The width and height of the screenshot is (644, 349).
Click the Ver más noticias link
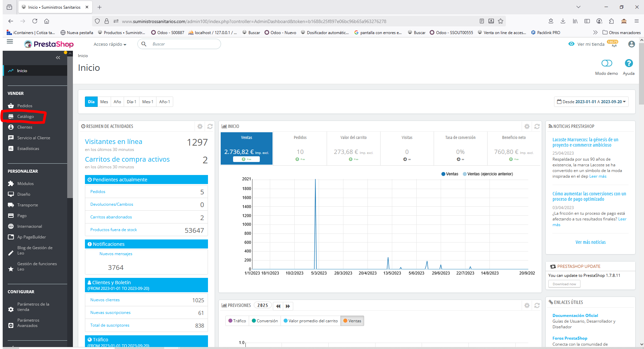(x=590, y=242)
